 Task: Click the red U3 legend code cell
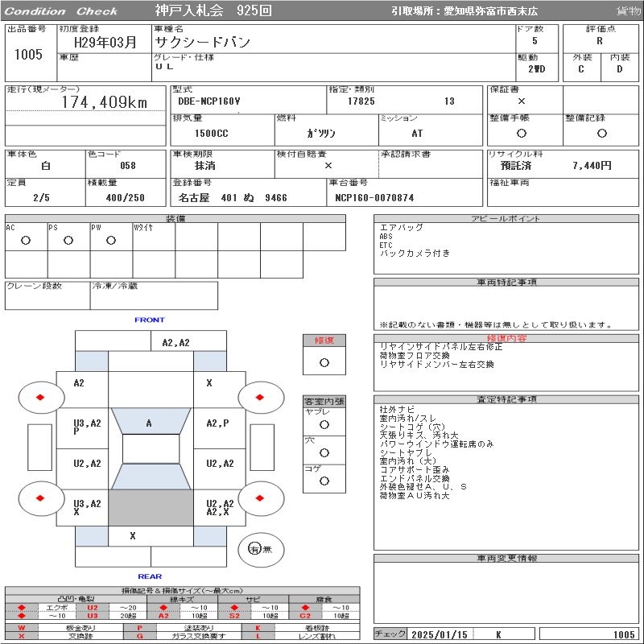[x=93, y=616]
